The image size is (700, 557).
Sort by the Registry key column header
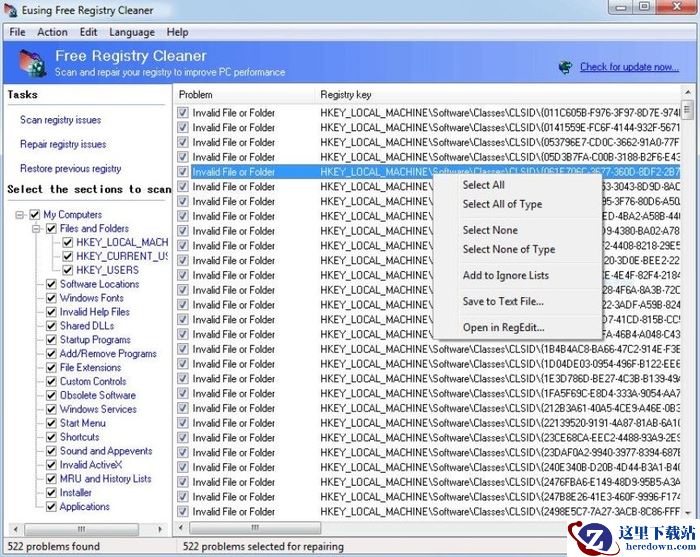497,95
